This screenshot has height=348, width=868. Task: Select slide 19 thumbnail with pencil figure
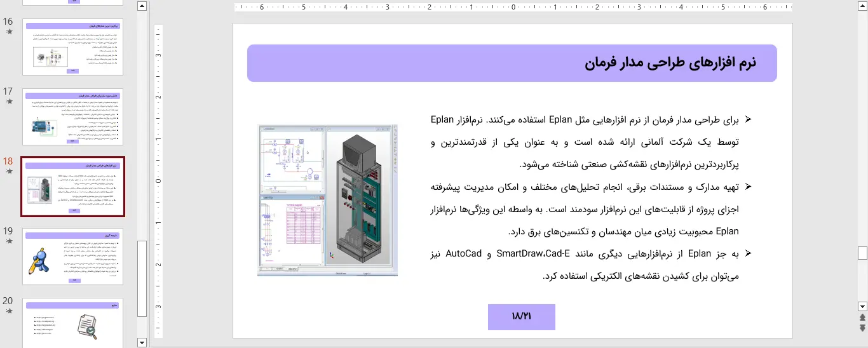73,257
